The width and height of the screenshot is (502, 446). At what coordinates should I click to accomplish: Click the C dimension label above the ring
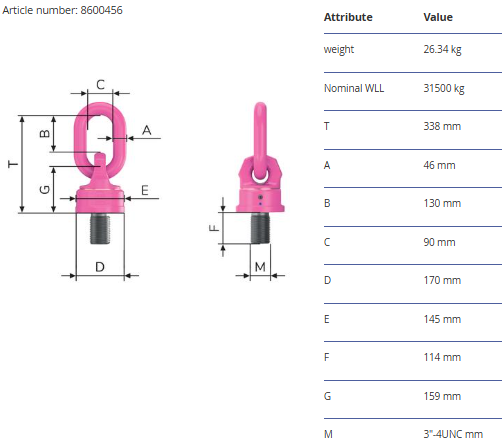coord(100,84)
